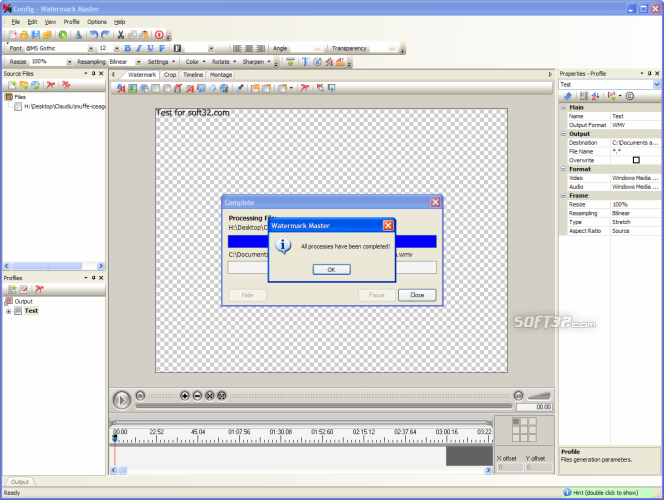Select center text alignment
Viewport: 664px width, 500px height.
(249, 48)
